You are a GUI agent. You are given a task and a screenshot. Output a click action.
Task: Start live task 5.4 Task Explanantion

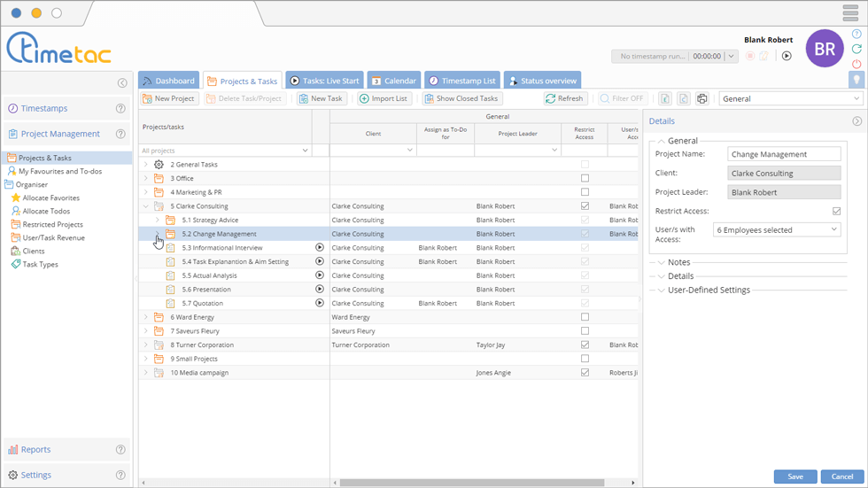click(x=320, y=261)
